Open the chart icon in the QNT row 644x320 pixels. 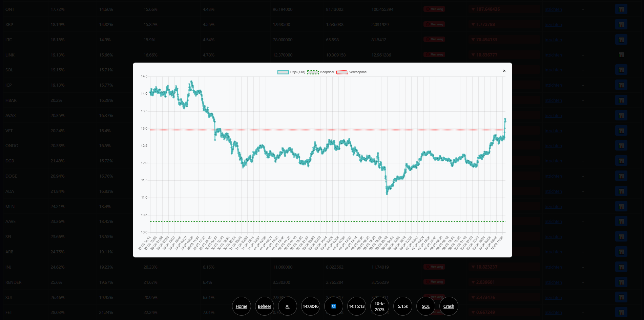click(621, 9)
